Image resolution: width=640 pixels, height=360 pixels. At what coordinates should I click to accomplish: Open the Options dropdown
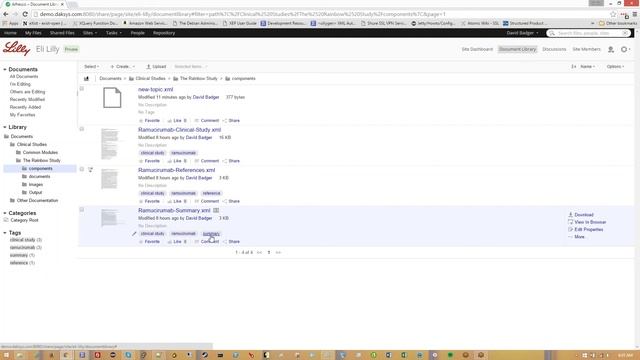(615, 67)
